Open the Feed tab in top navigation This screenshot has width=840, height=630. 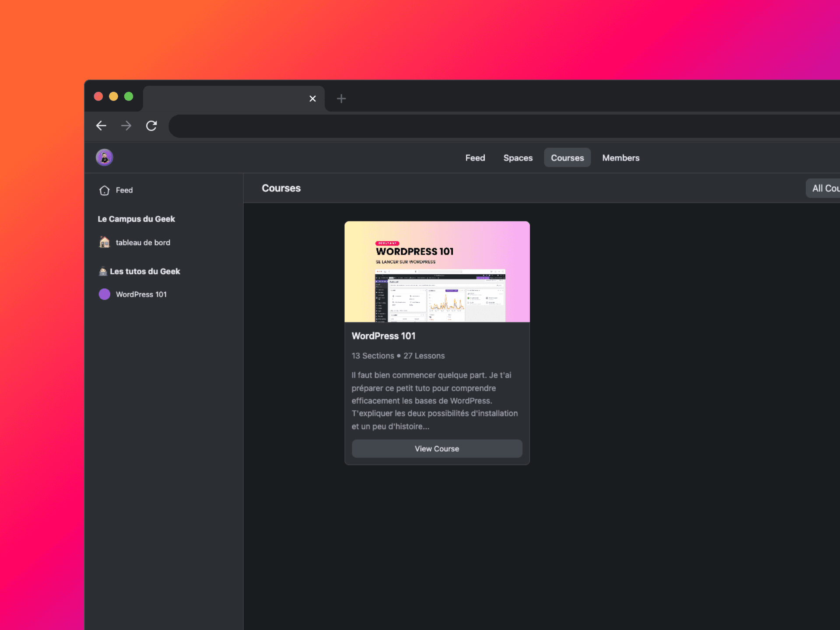click(475, 158)
